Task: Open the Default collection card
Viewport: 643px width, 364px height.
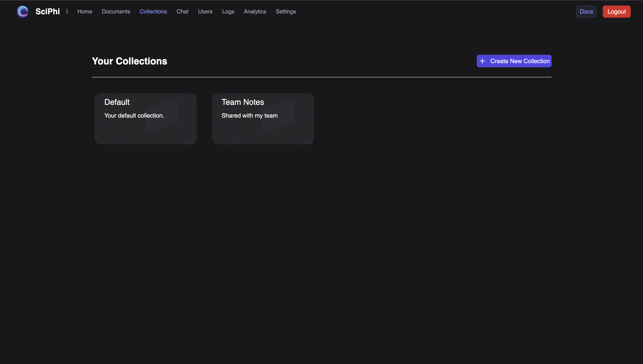Action: pos(146,119)
